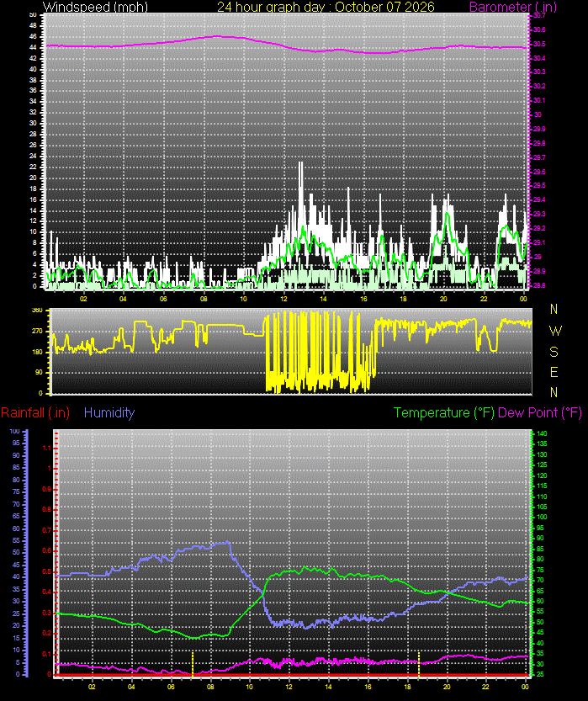The image size is (588, 701).
Task: Click the 180 wind direction axis value
Action: click(38, 352)
